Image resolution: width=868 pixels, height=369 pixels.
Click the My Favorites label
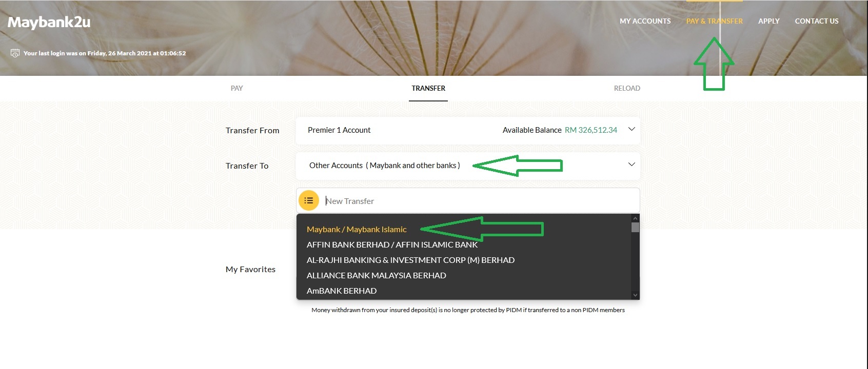click(x=250, y=270)
